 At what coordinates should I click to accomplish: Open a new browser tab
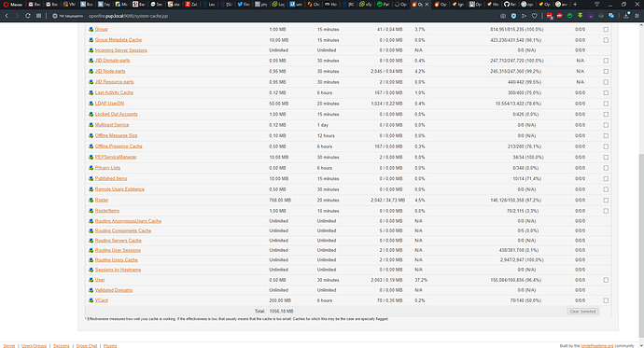click(x=575, y=5)
